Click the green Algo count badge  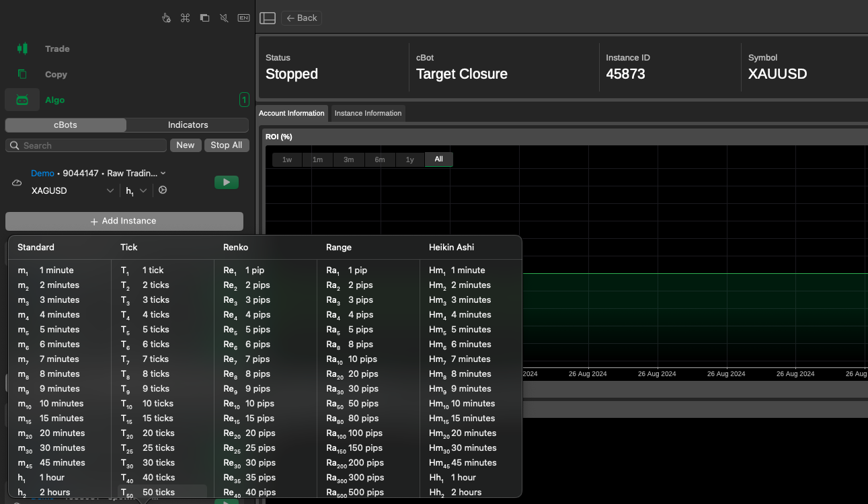click(x=244, y=100)
